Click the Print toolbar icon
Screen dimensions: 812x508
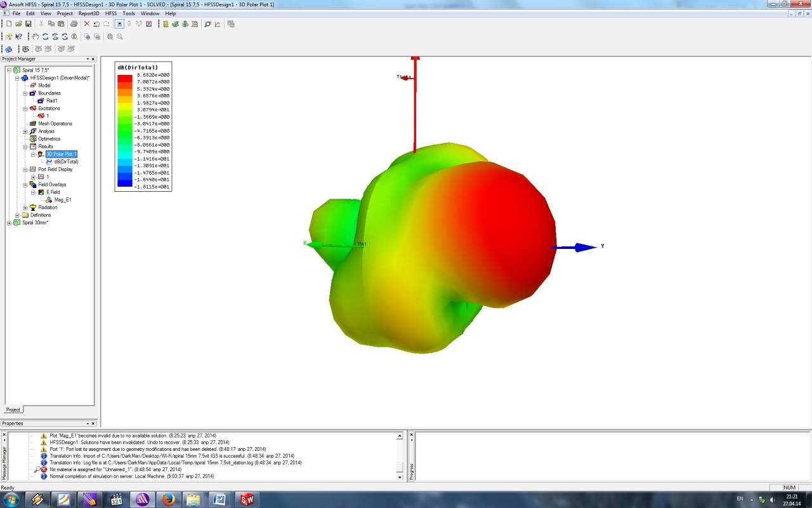(74, 24)
